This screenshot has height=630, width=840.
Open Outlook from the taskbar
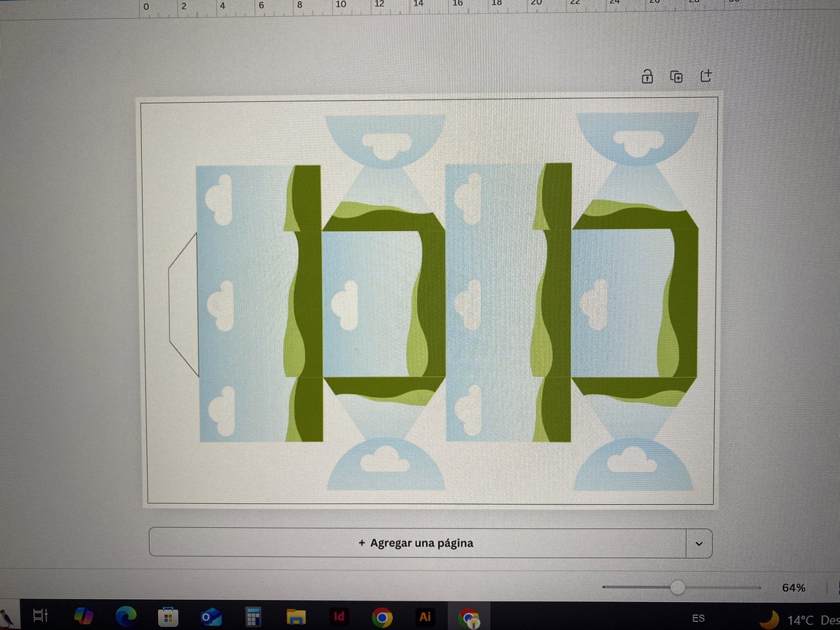(x=211, y=617)
